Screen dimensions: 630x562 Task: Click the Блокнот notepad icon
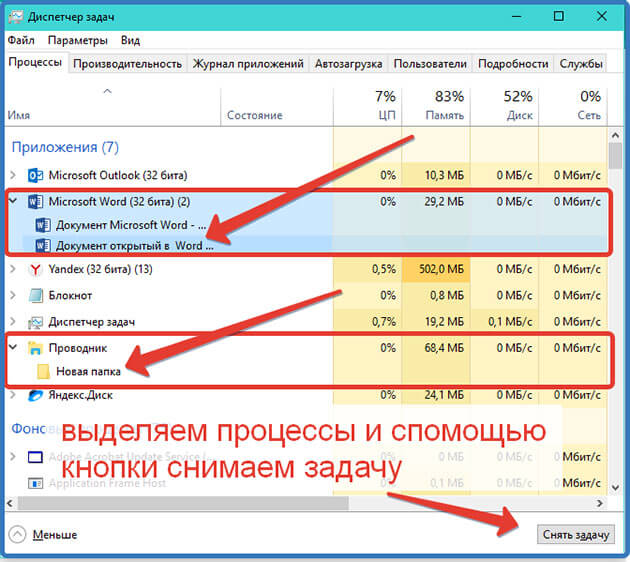(x=35, y=296)
